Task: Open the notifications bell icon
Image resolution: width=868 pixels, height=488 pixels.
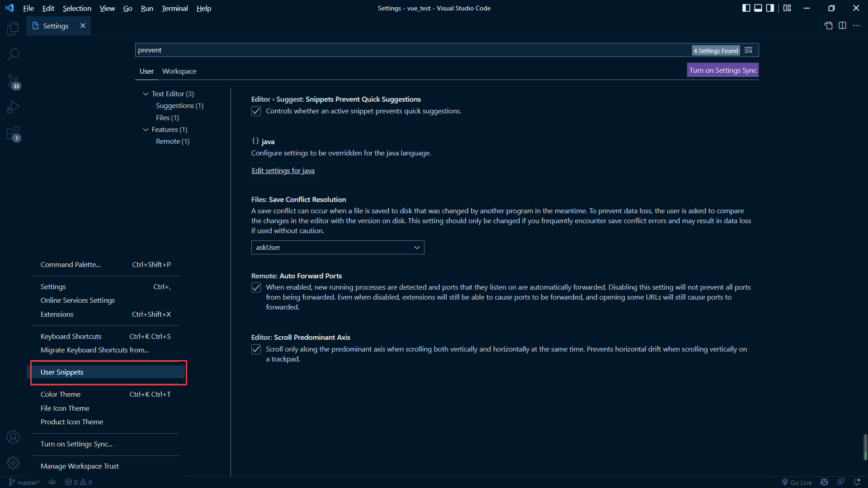Action: 857,482
